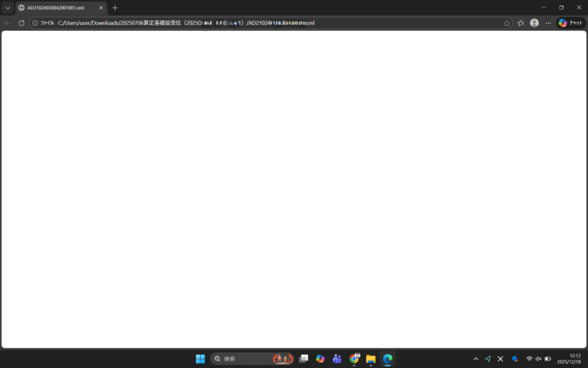Close the Edge window
The height and width of the screenshot is (368, 588).
click(578, 7)
